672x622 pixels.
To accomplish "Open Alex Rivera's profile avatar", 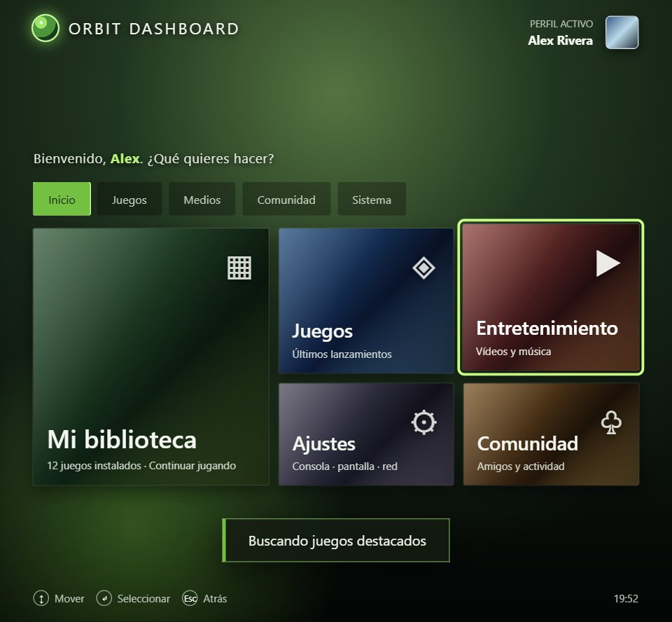I will pyautogui.click(x=622, y=32).
